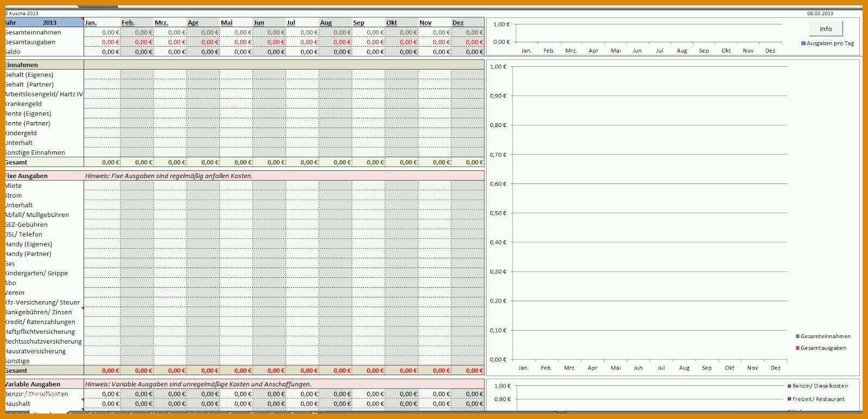Image resolution: width=868 pixels, height=419 pixels.
Task: Click the Verein row label
Action: click(x=14, y=293)
